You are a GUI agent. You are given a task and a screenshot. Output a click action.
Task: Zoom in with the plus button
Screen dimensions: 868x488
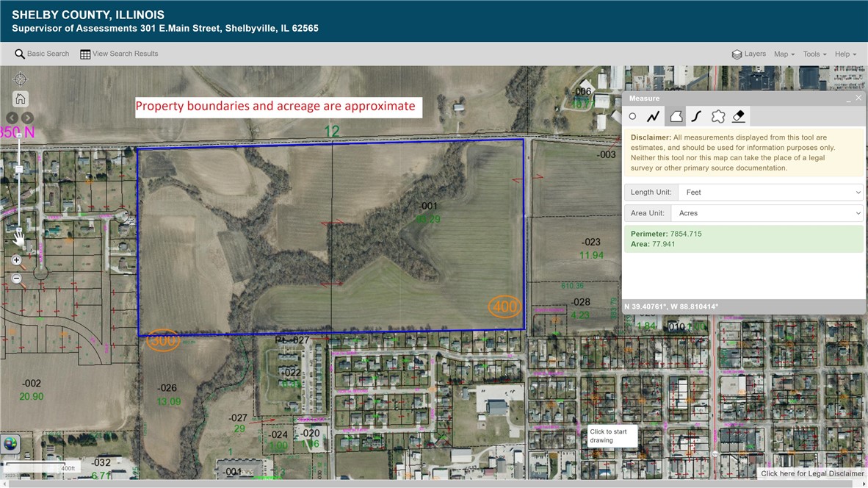(x=17, y=260)
